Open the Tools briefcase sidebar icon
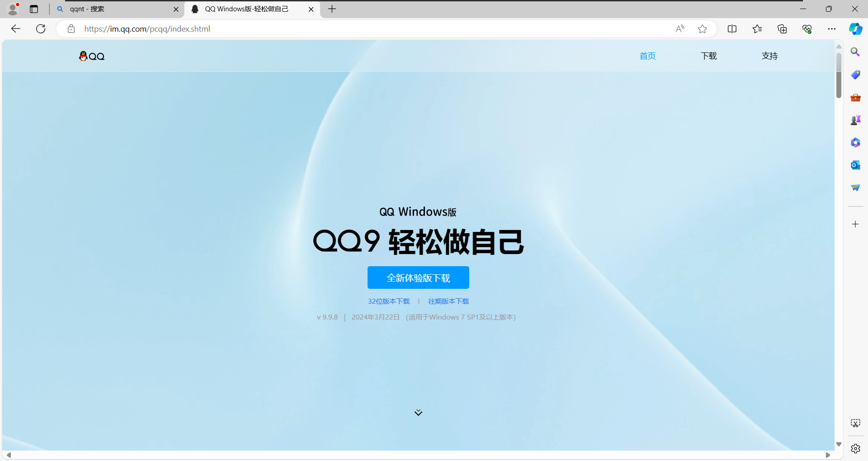 pyautogui.click(x=855, y=98)
